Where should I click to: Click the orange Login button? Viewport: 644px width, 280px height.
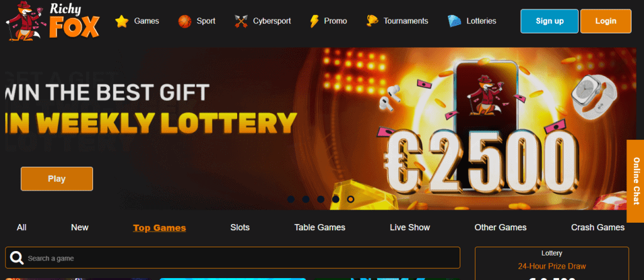point(606,21)
